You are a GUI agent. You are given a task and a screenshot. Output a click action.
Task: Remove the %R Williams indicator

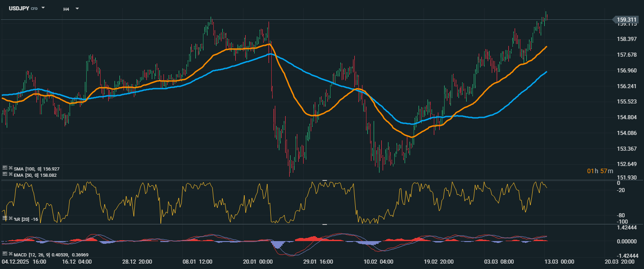coord(10,219)
